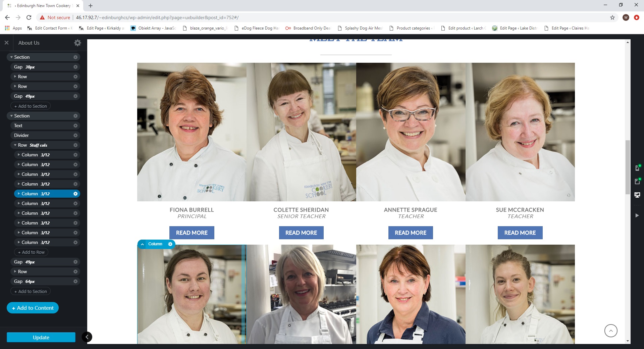Click the Update button
Viewport: 644px width, 349px height.
pos(41,337)
